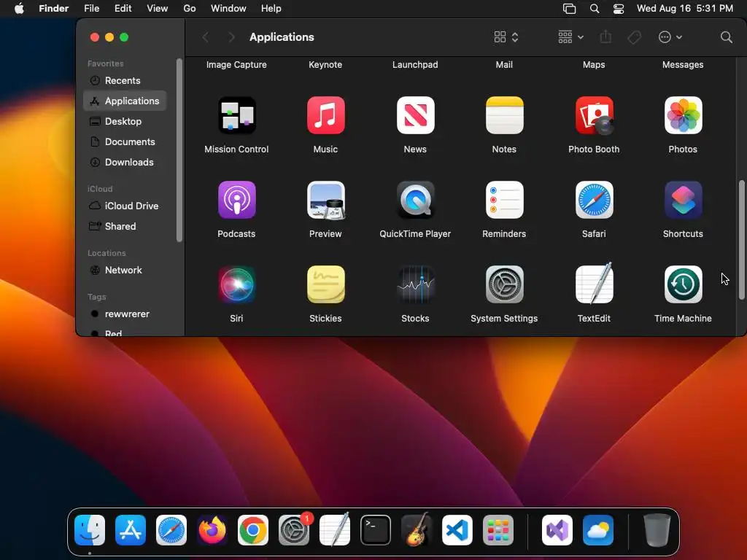Click the Edit Tags toolbar button
The height and width of the screenshot is (560, 747).
point(634,37)
